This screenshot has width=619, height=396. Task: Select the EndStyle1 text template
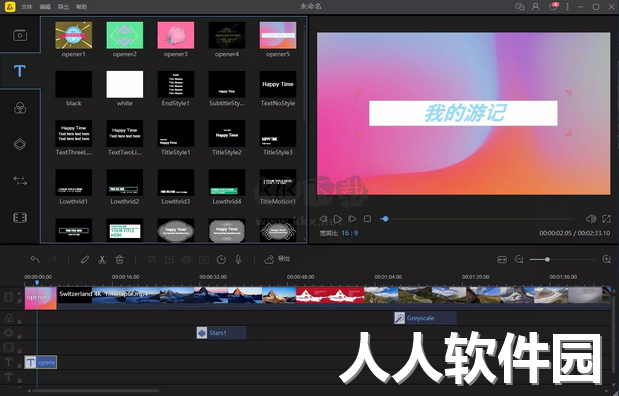(176, 88)
